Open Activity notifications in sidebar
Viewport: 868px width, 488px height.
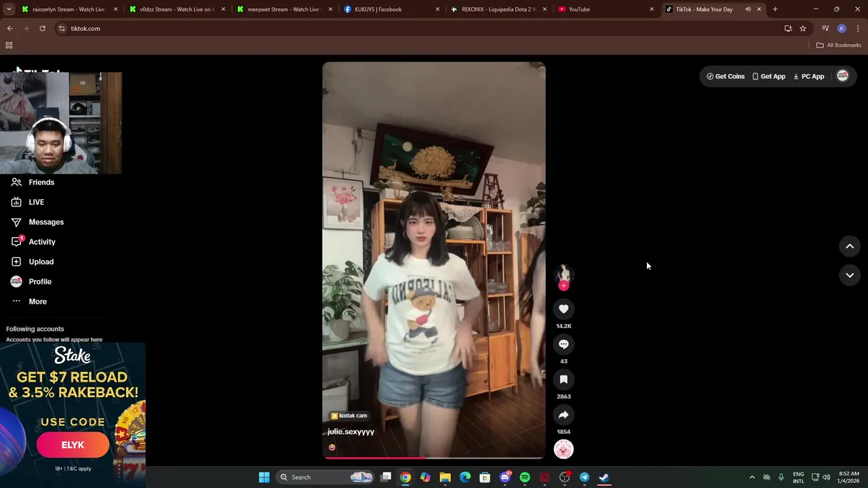(42, 242)
